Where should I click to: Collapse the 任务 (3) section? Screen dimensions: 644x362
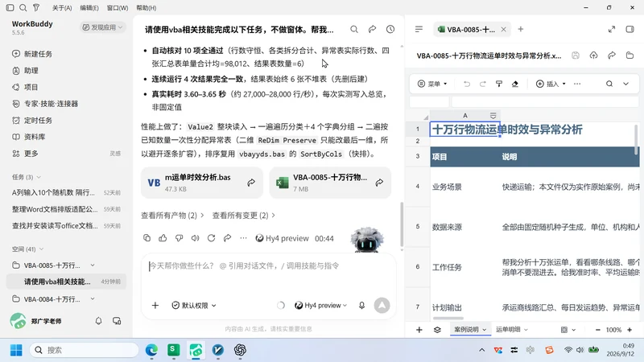[x=27, y=177]
